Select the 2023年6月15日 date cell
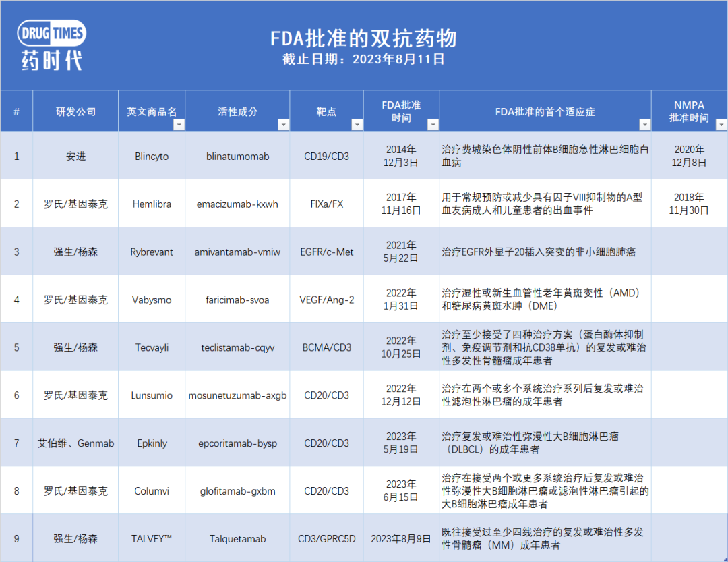728x562 pixels. 401,491
